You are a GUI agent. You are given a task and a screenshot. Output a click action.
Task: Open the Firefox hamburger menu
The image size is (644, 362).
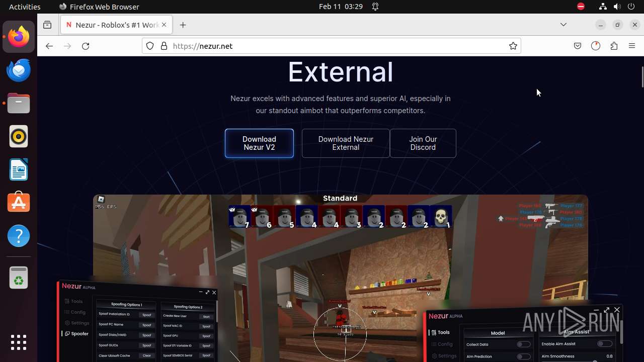pos(632,46)
